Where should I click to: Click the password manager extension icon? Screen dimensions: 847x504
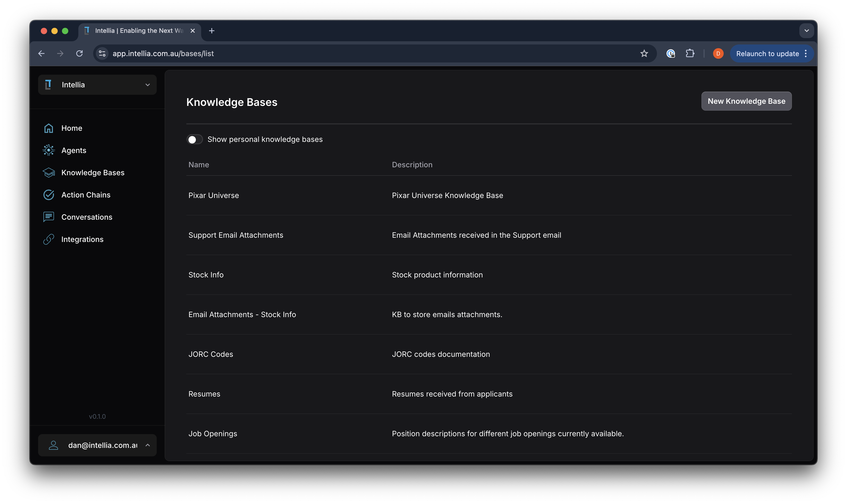click(x=670, y=53)
